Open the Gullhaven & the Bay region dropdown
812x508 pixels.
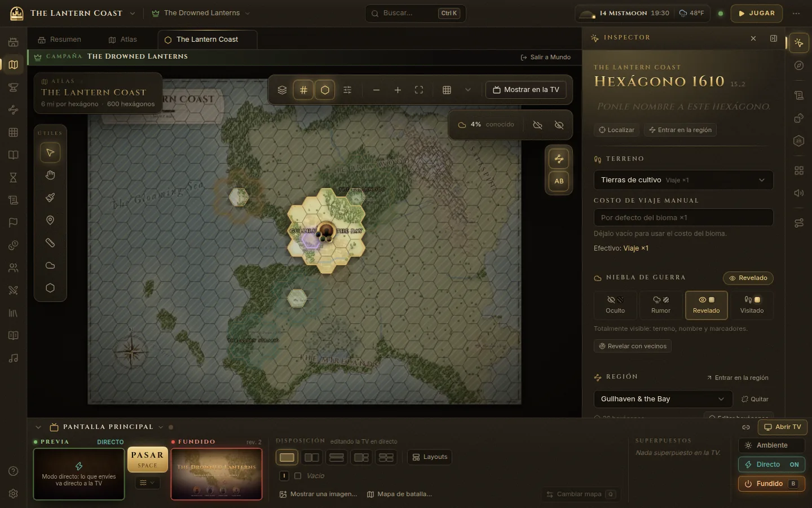point(663,399)
